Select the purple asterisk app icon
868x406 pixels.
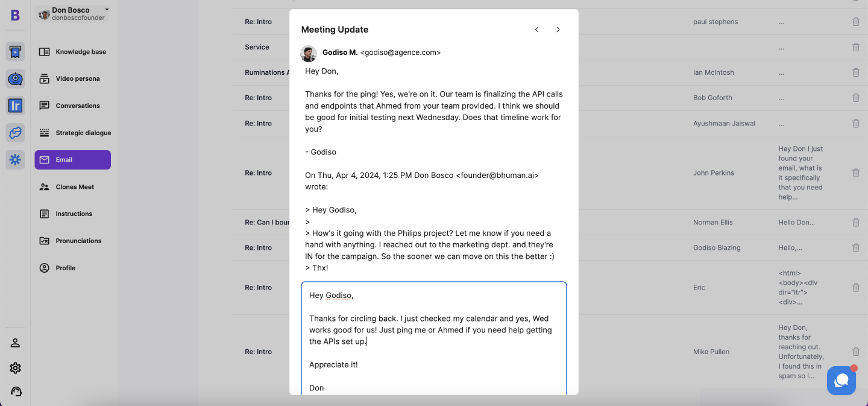[x=16, y=160]
